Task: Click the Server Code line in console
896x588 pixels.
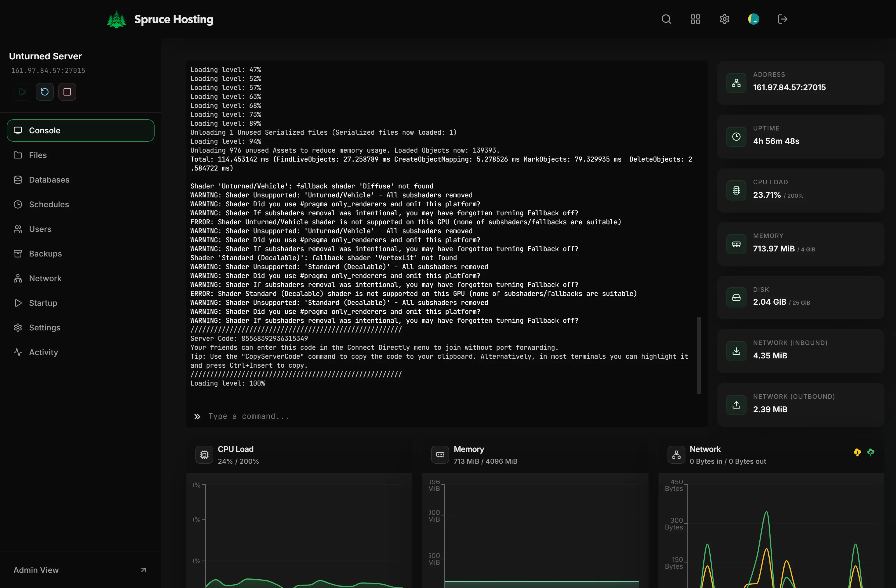Action: (249, 339)
